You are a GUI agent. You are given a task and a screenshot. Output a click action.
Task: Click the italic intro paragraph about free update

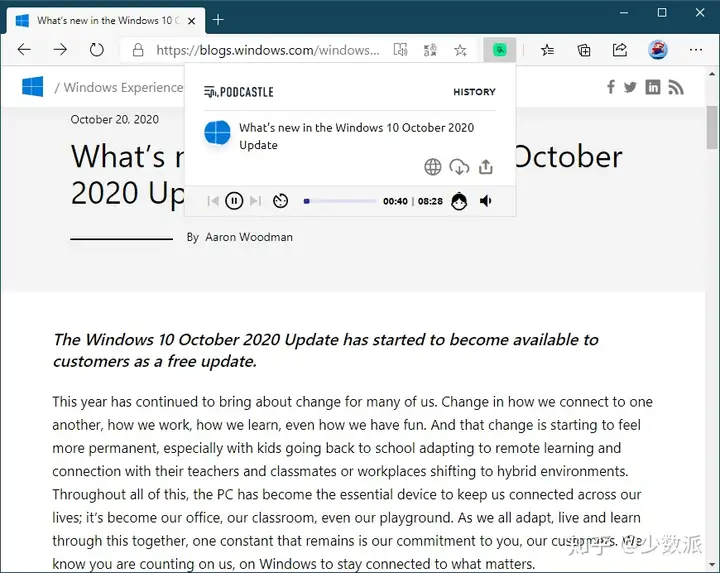click(326, 350)
